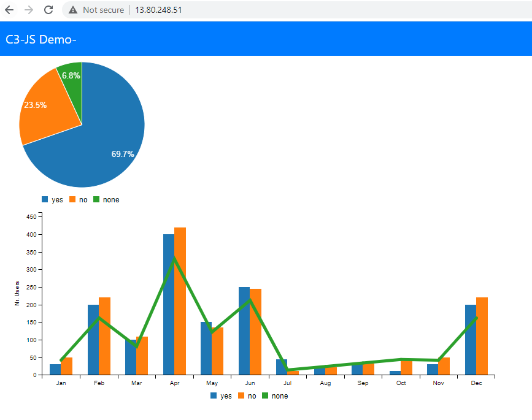
Task: Click the green line point at Dec
Action: coord(476,318)
